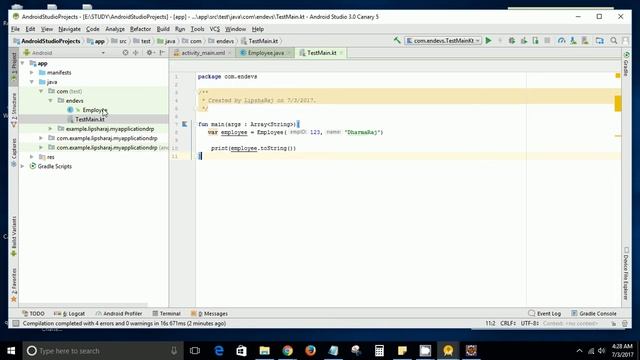Open the Device File Explorer side panel

tap(626, 273)
